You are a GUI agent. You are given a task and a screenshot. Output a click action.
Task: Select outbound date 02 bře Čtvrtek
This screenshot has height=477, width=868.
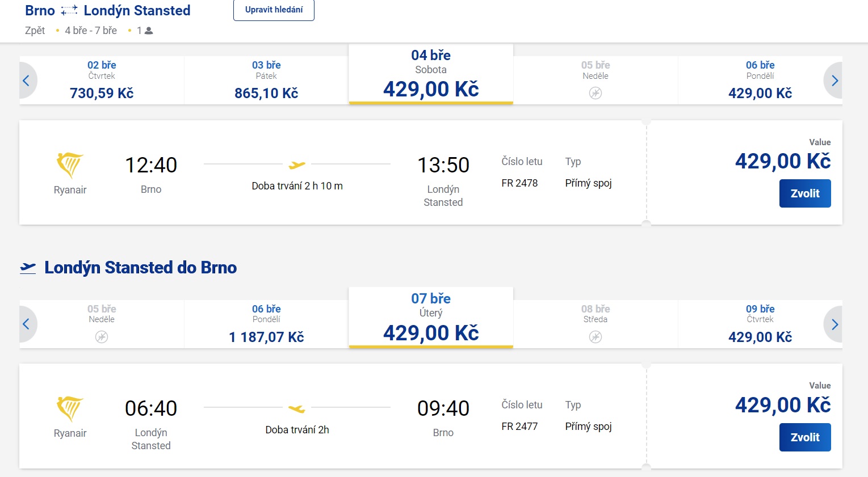(x=102, y=80)
